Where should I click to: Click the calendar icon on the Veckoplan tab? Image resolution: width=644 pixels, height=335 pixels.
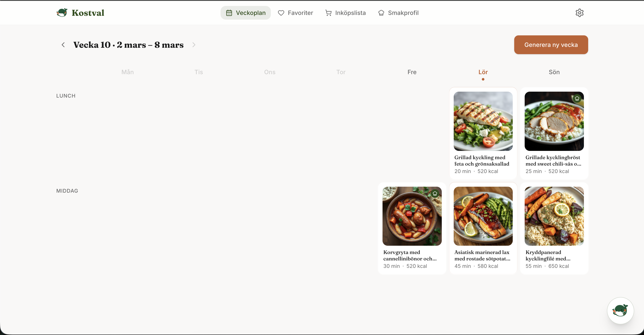(x=229, y=13)
